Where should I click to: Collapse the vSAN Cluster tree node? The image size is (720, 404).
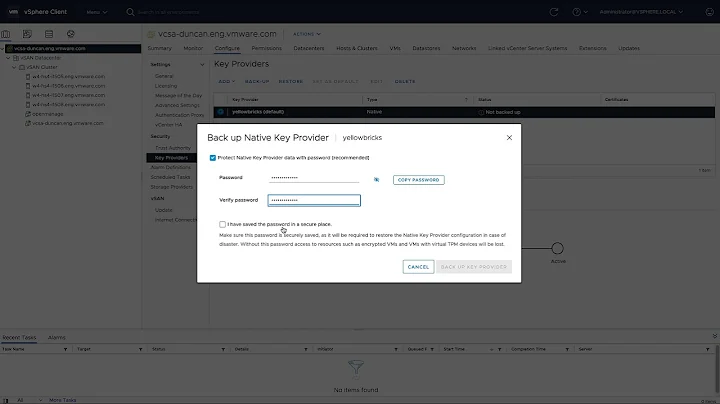pos(14,67)
